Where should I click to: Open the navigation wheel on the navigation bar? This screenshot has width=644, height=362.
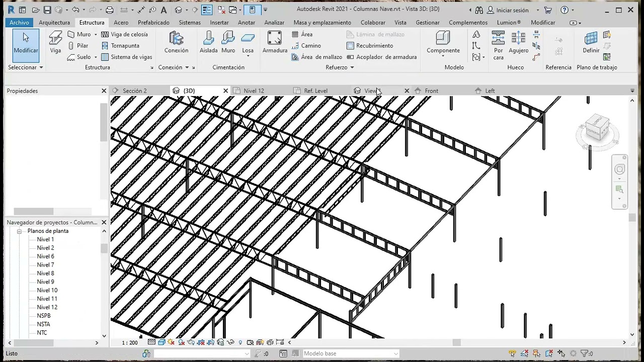point(619,169)
